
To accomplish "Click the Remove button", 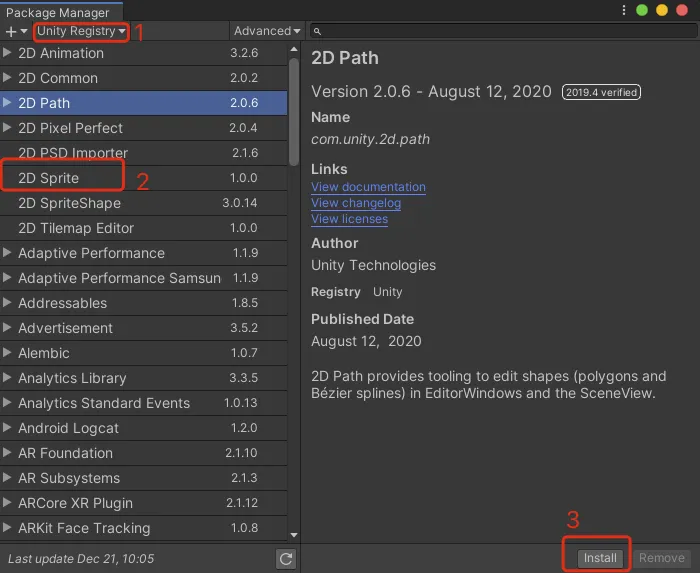I will pyautogui.click(x=662, y=558).
